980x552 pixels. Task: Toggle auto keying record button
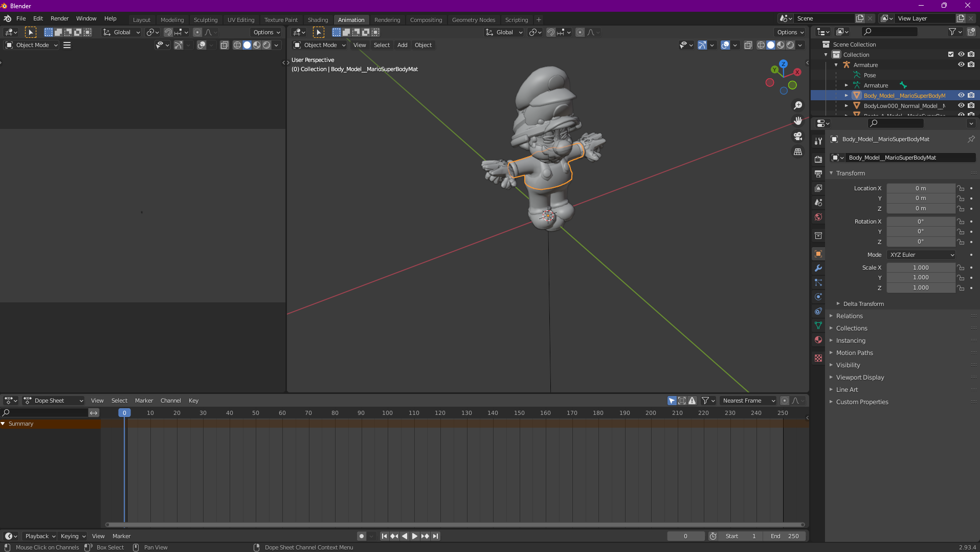362,536
